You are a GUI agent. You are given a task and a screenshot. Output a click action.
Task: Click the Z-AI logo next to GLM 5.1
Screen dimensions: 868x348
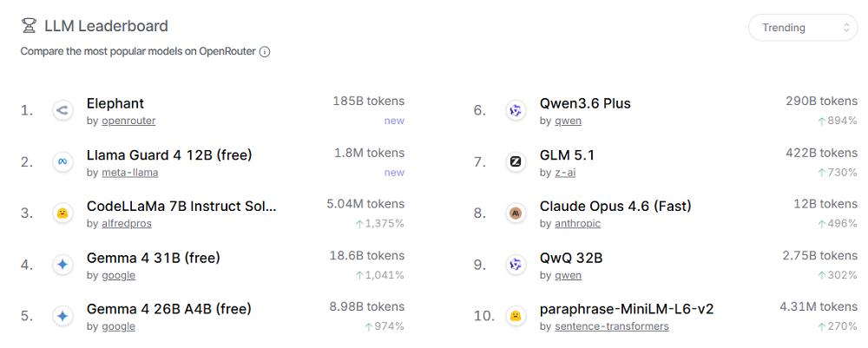[516, 161]
